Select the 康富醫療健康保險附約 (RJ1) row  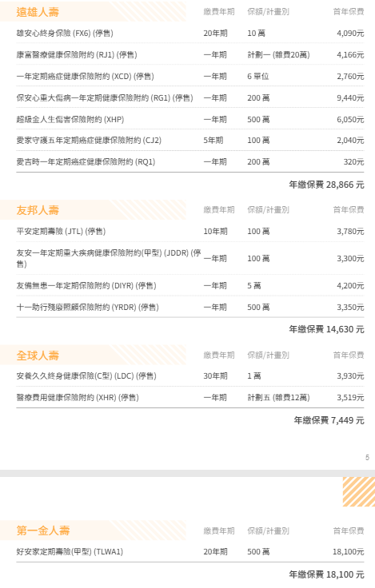pos(190,55)
